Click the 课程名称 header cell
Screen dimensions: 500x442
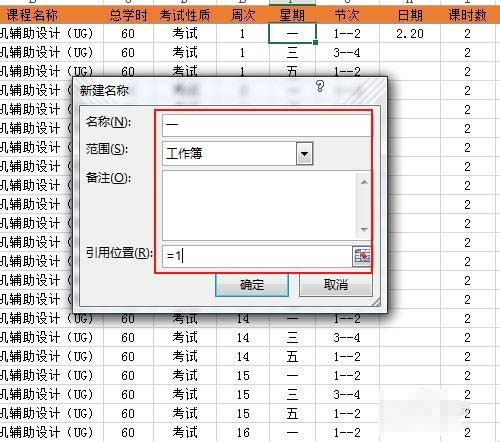pos(52,15)
